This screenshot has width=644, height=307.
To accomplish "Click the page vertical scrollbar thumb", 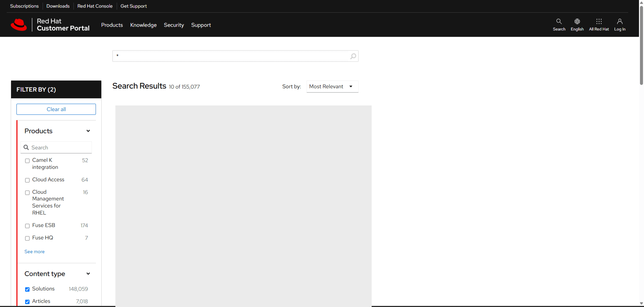I will (x=641, y=45).
